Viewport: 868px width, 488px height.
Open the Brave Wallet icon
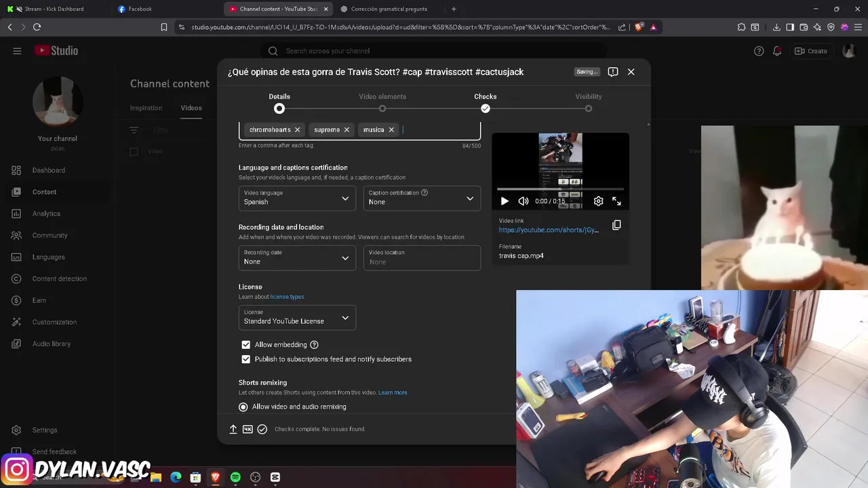click(x=804, y=27)
